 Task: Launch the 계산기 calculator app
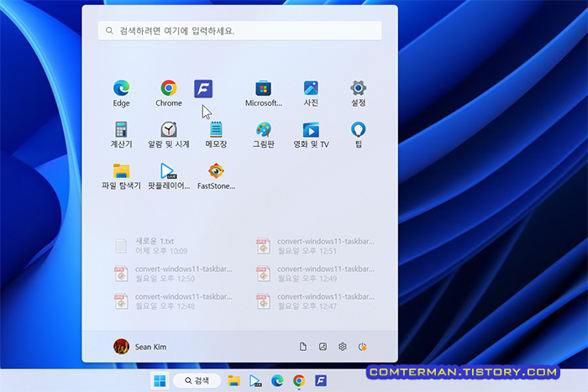click(x=121, y=134)
